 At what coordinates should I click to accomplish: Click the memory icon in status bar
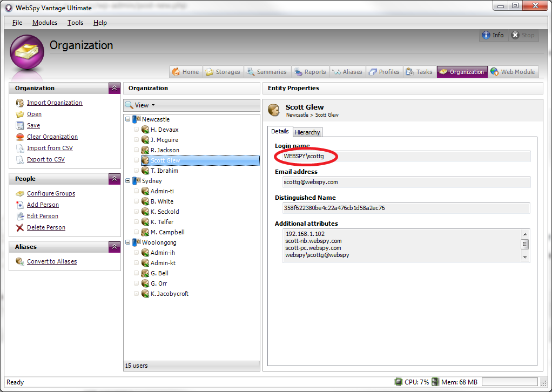point(435,382)
